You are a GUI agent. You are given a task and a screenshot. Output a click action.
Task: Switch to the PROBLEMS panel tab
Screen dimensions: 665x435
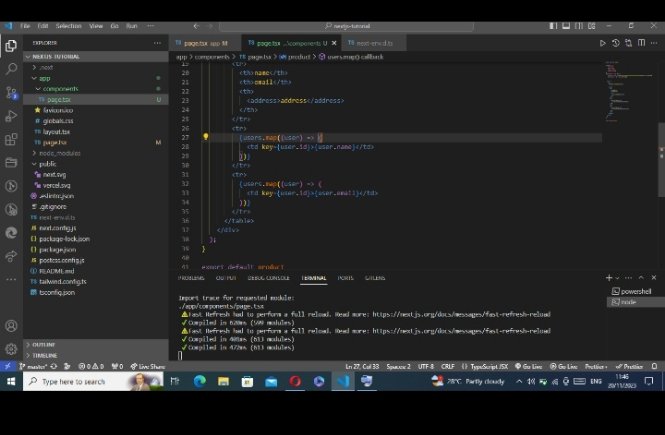click(191, 278)
